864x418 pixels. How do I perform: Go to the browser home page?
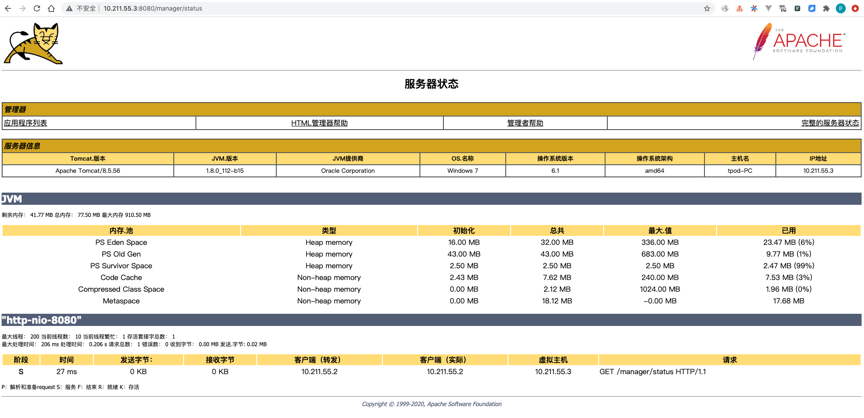click(52, 8)
